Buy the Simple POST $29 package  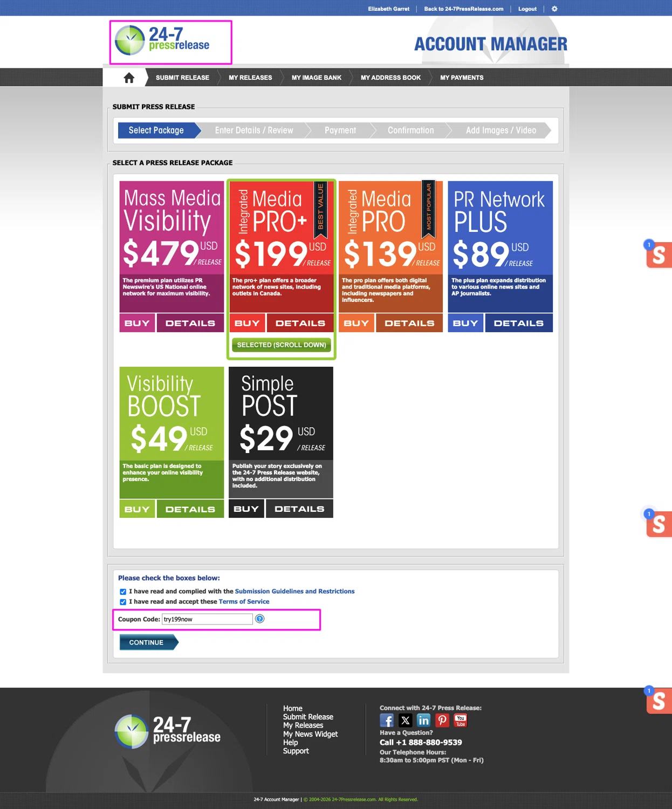pos(246,509)
